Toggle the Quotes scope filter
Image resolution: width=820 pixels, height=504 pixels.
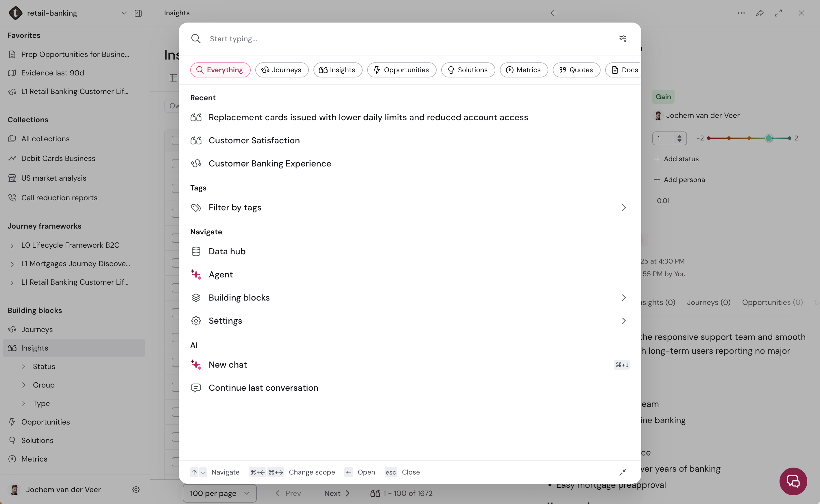576,70
